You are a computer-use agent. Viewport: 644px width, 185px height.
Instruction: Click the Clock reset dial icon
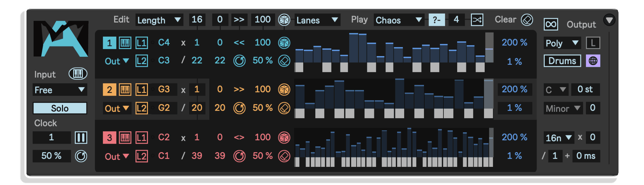click(81, 156)
